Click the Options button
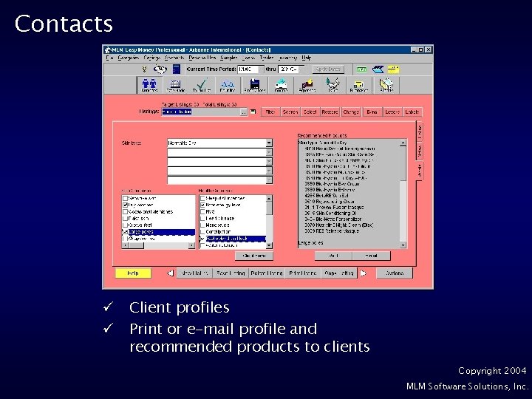This screenshot has width=532, height=399. coord(395,273)
